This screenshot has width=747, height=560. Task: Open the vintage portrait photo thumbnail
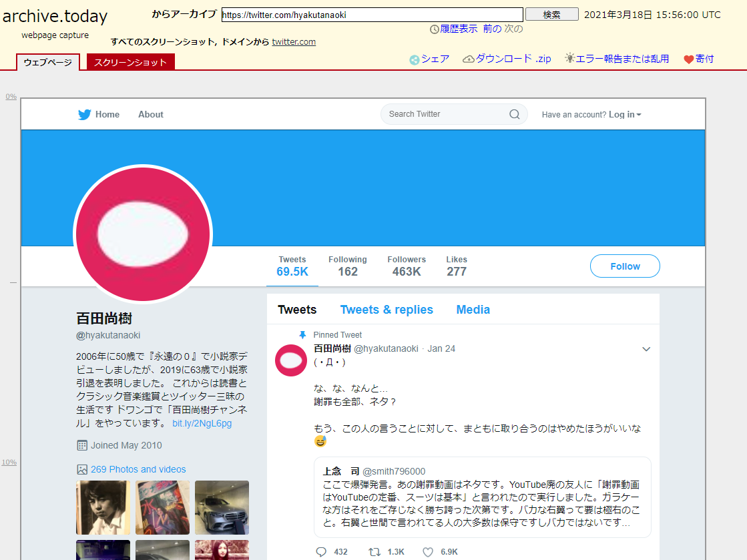[x=103, y=508]
